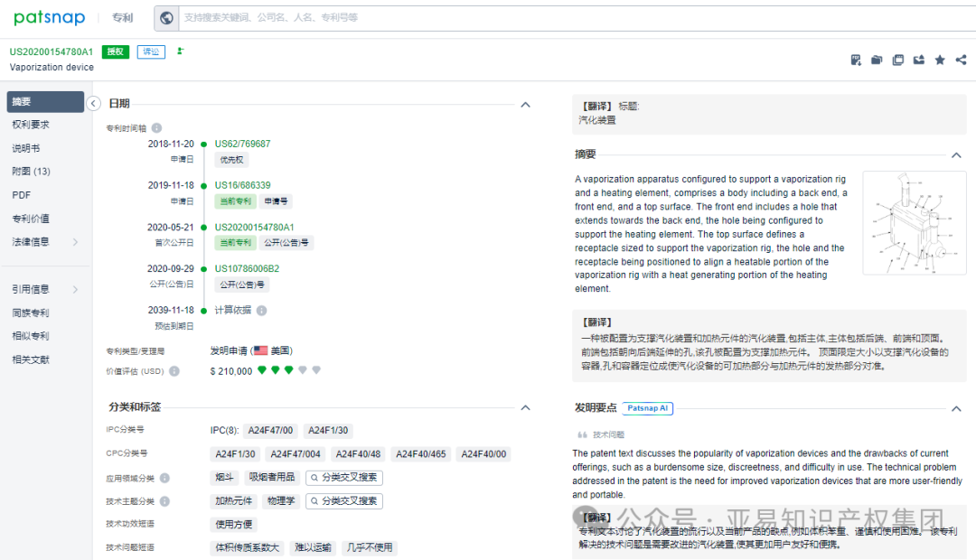
Task: Click the PDF download icon
Action: (x=855, y=59)
